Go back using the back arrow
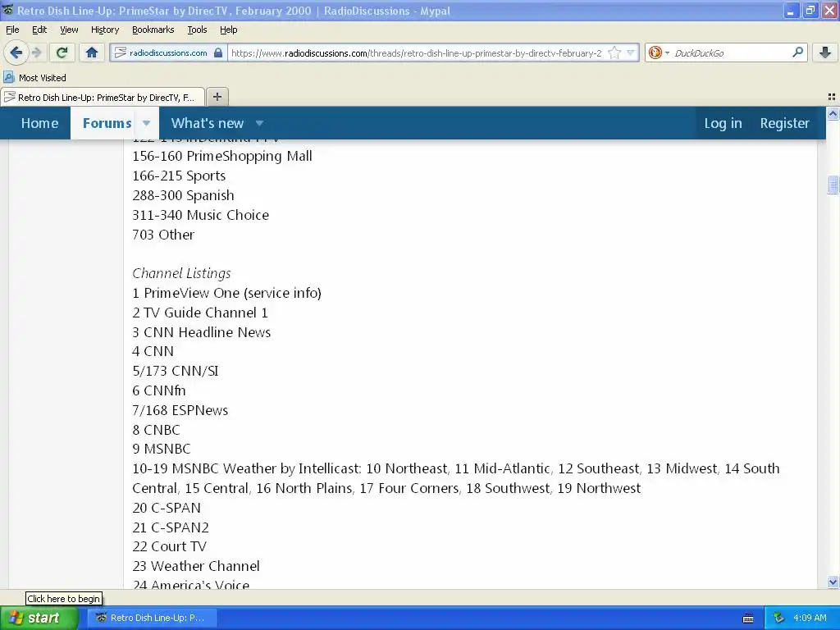 16,52
